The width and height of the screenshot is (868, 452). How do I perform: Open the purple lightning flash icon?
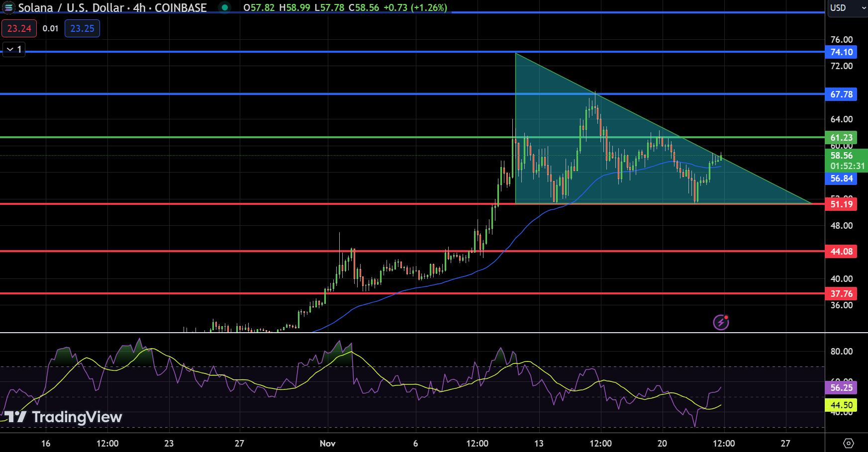click(x=721, y=322)
